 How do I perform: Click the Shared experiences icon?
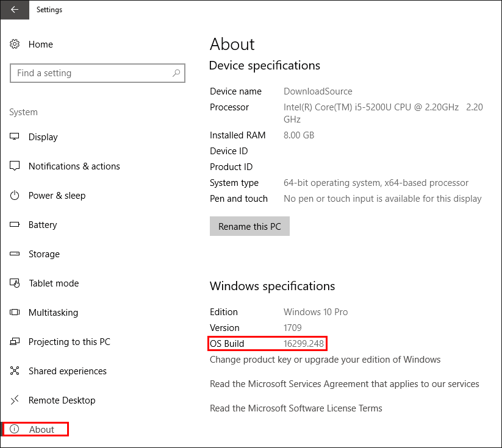15,371
